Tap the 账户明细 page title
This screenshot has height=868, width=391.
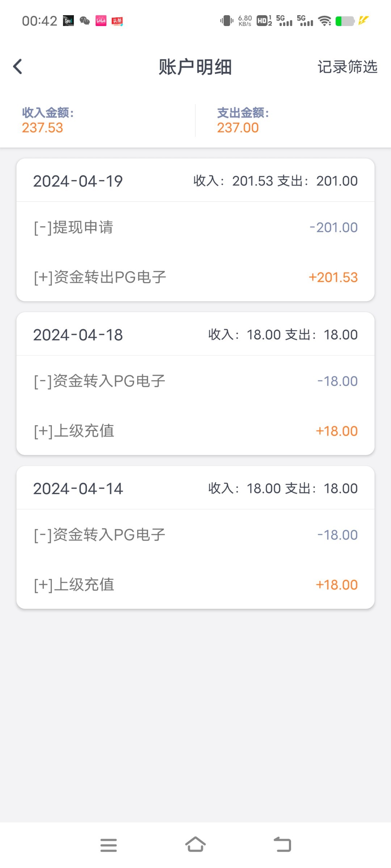(195, 67)
